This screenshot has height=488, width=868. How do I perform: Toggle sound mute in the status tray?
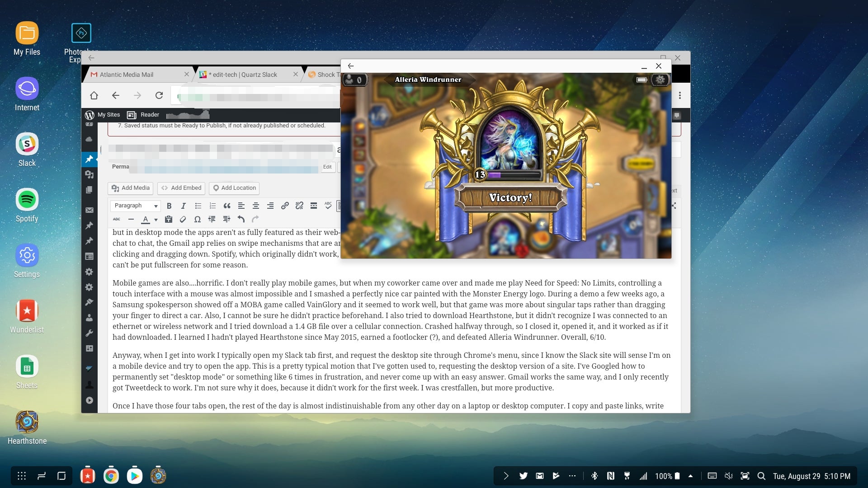pyautogui.click(x=728, y=476)
